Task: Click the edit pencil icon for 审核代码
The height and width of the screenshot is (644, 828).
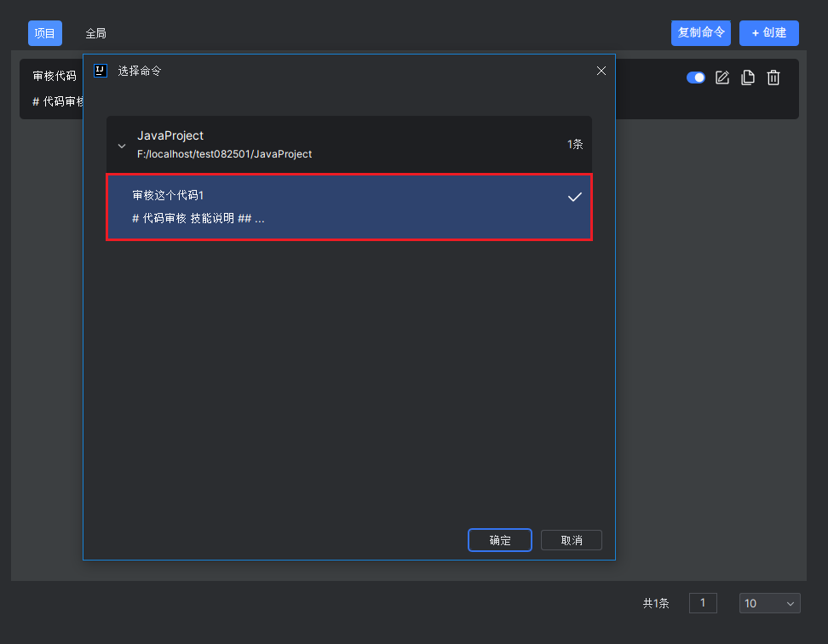Action: coord(722,78)
